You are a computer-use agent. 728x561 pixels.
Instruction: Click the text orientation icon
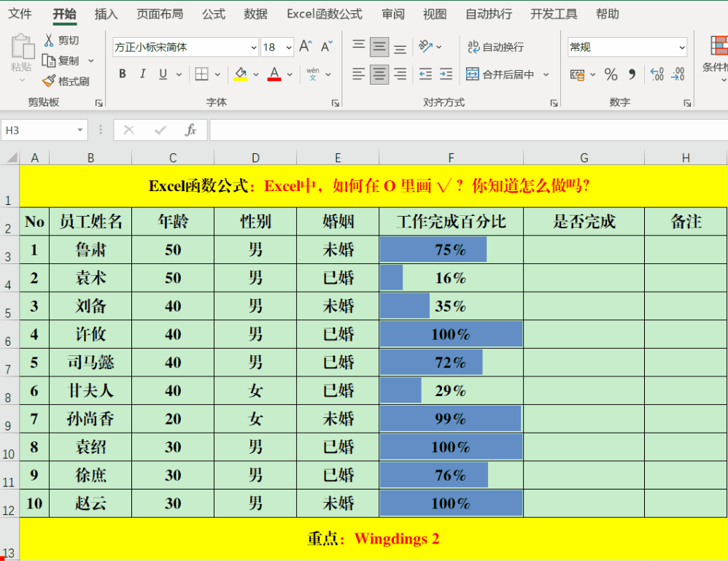pos(425,47)
